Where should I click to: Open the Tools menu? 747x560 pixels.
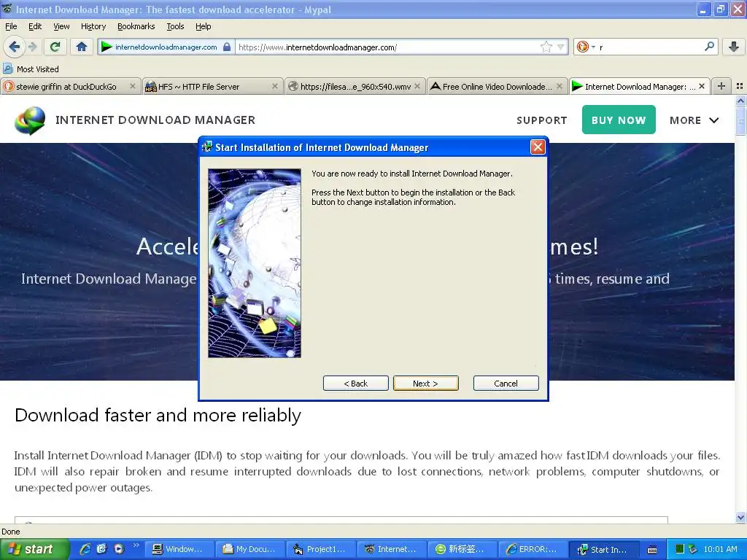coord(175,26)
